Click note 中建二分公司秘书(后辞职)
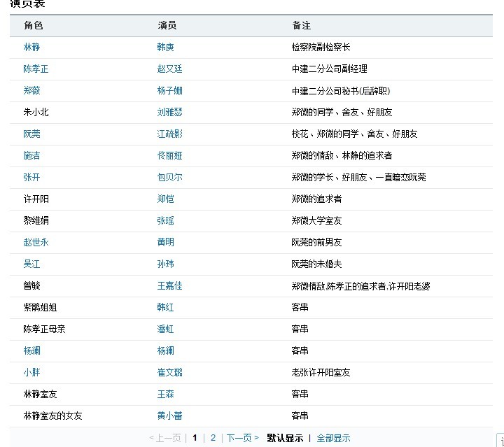 click(341, 91)
